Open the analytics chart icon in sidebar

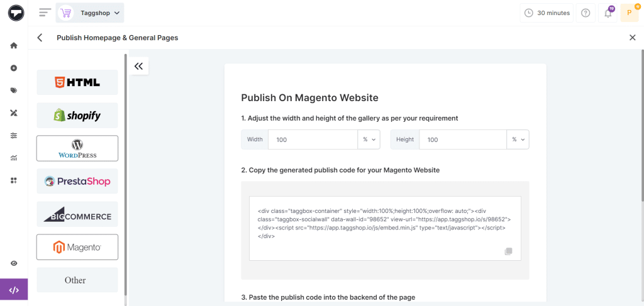tap(14, 158)
